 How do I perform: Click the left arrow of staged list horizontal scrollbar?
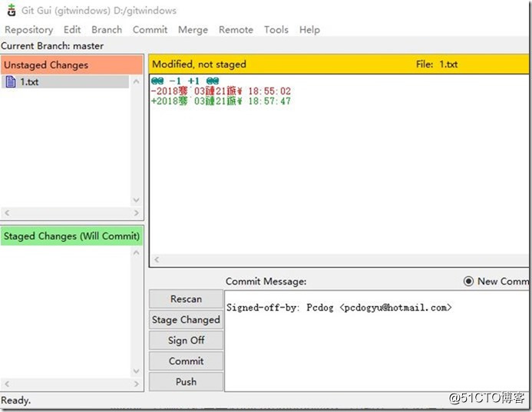pos(7,384)
